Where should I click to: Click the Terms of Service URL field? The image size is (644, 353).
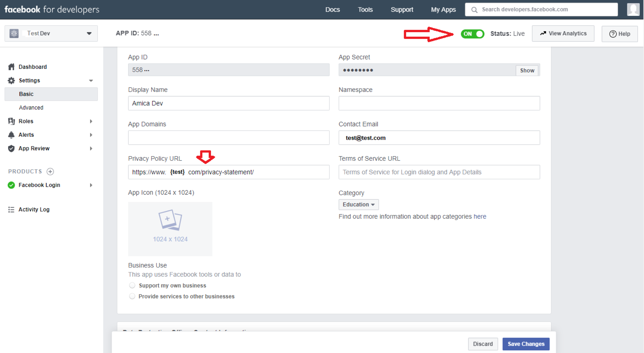439,172
